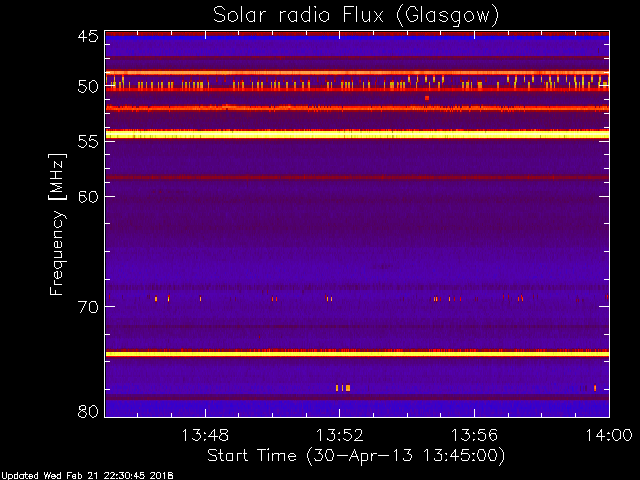
Task: Click the 50 frequency tick label
Action: (88, 87)
